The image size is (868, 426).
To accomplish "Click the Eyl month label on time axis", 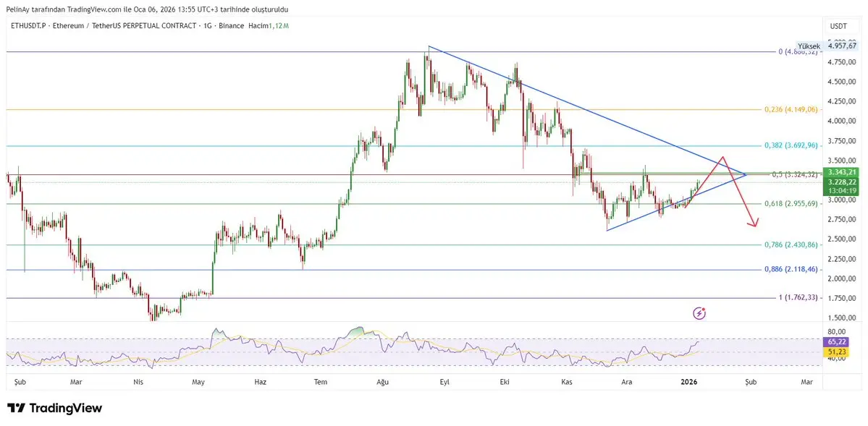I will (443, 382).
